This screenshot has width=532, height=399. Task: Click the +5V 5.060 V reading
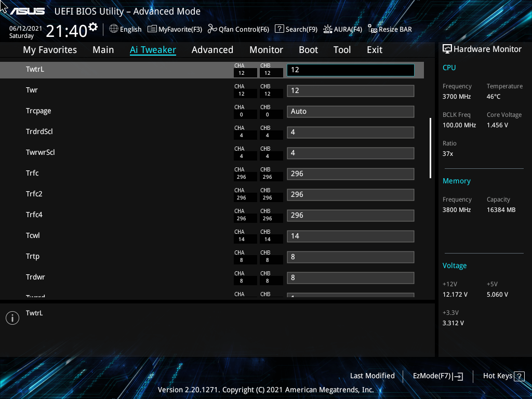click(497, 295)
